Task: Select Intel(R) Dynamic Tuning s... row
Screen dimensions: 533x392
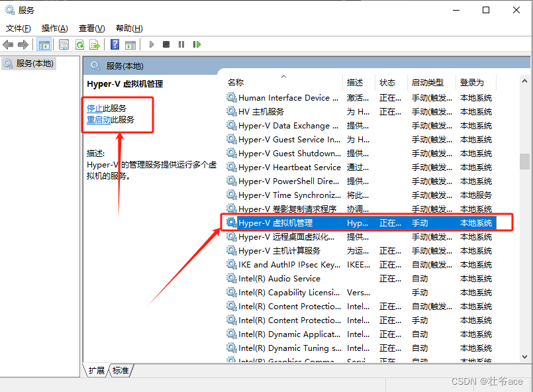Action: tap(361, 348)
